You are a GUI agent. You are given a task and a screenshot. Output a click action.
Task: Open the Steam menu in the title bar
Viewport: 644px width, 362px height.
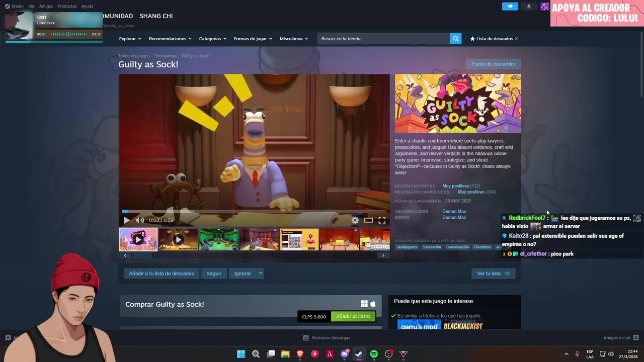tap(14, 6)
